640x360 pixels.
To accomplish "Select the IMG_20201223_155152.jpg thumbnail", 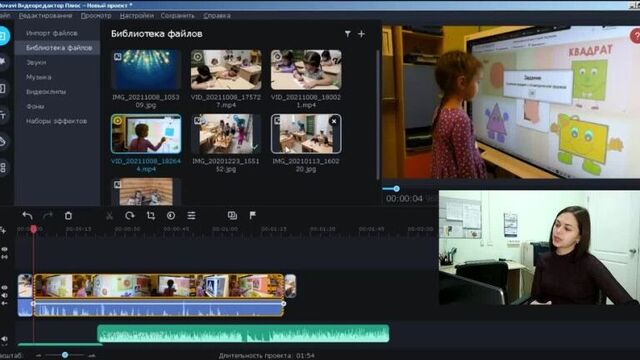I will pos(226,134).
